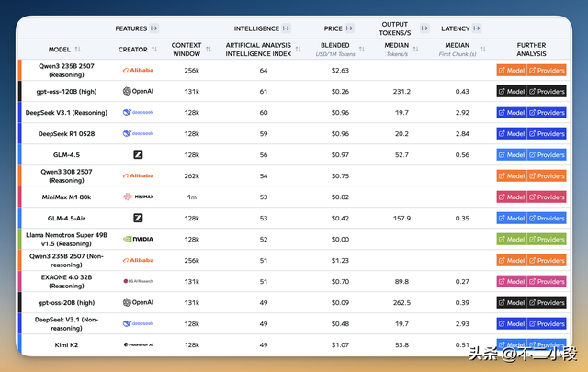Click the DeepSeek logo in DeepSeek R1 0528 row

coord(138,133)
